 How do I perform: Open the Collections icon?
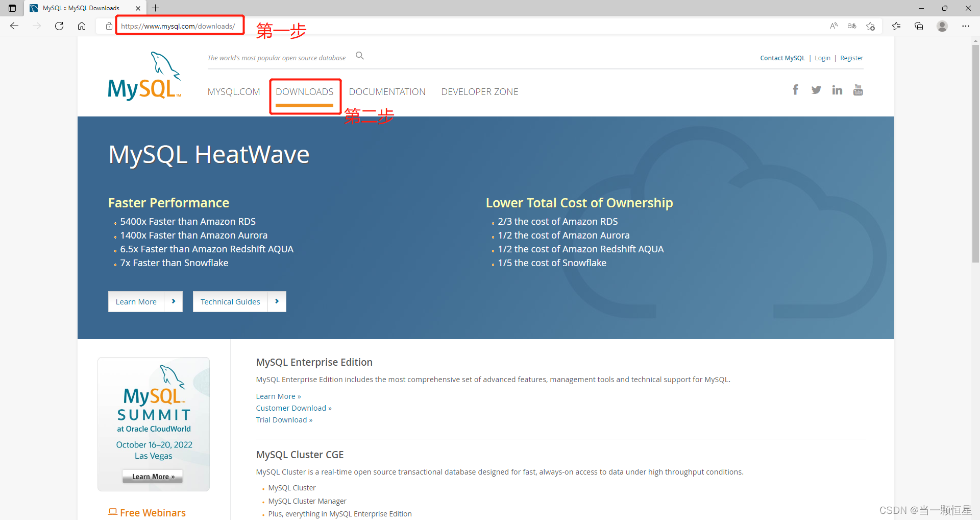919,26
